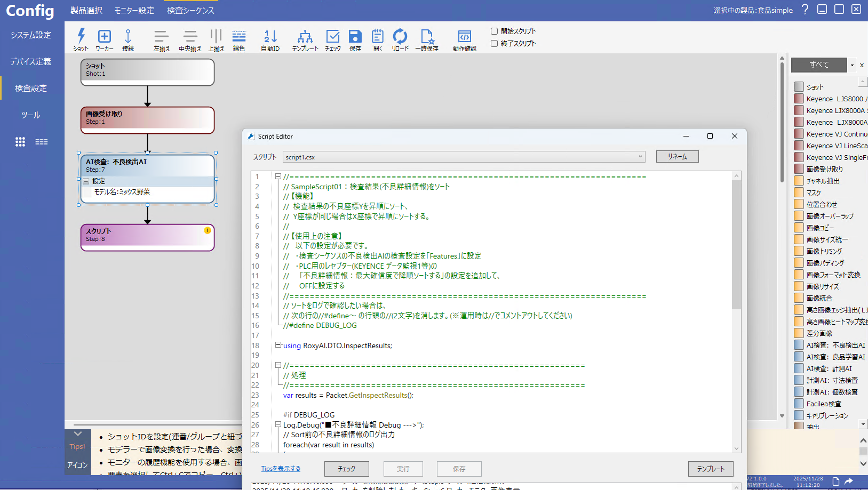The width and height of the screenshot is (868, 490).
Task: Enable the 開始スクリプト checkbox
Action: 495,31
